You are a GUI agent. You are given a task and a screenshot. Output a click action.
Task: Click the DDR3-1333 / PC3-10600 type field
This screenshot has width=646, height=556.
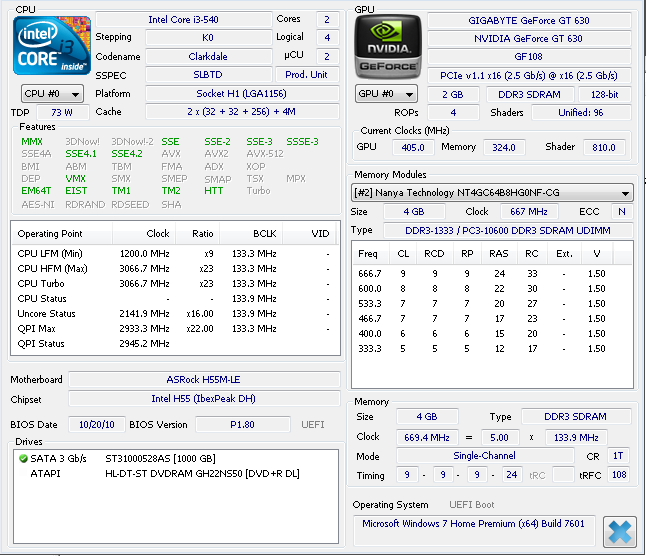pos(508,230)
